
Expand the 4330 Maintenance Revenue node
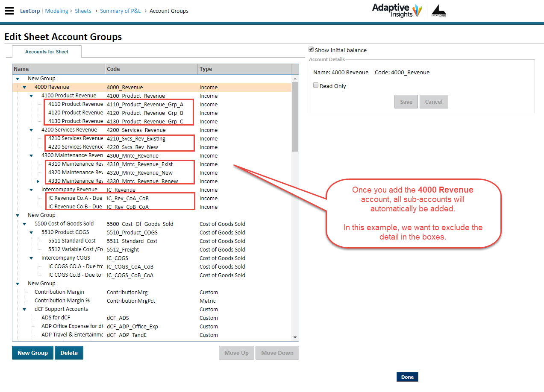[38, 181]
